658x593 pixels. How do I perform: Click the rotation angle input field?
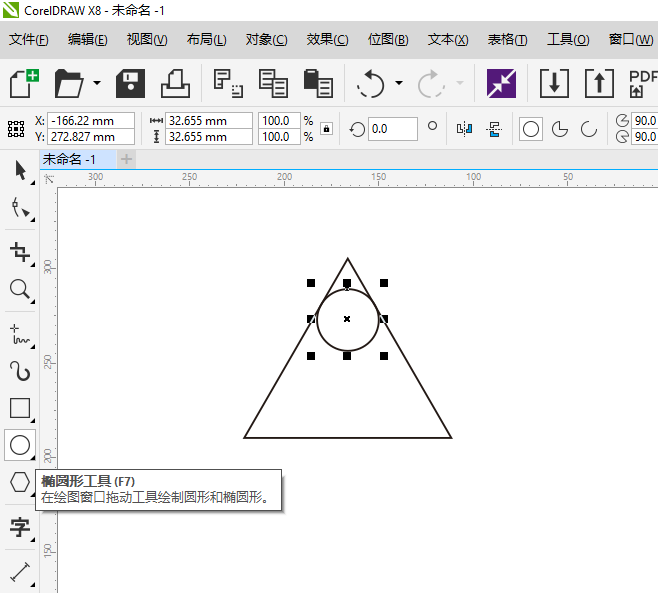[392, 129]
